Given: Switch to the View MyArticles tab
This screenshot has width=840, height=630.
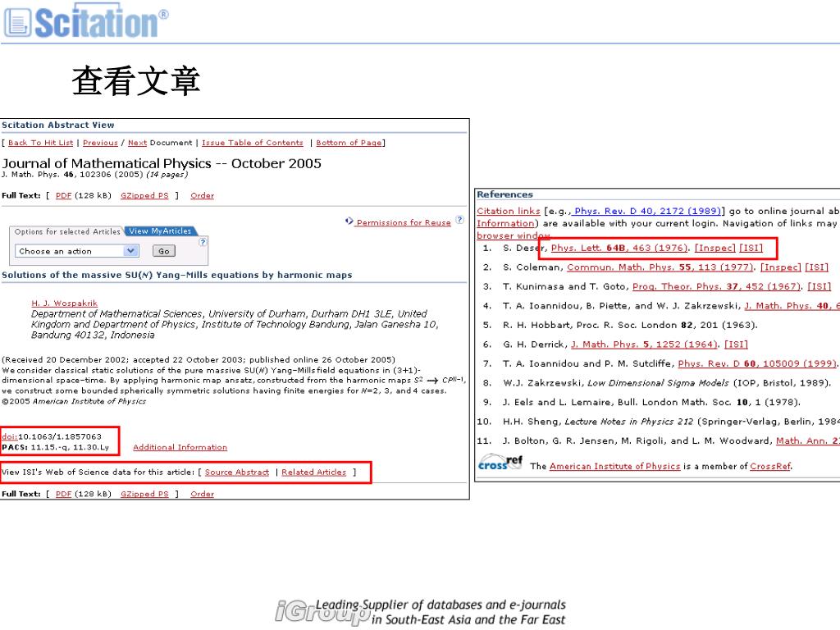Looking at the screenshot, I should 160,231.
